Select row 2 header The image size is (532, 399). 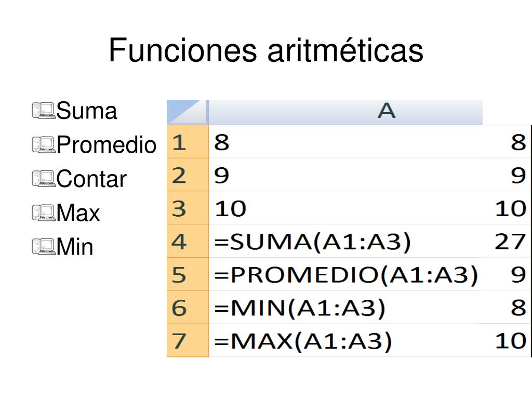[188, 175]
